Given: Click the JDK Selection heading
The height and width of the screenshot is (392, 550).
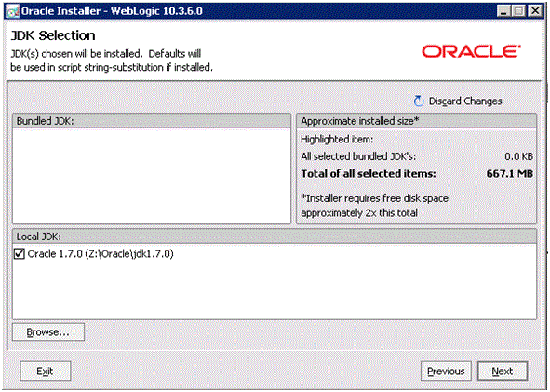Looking at the screenshot, I should (x=53, y=35).
